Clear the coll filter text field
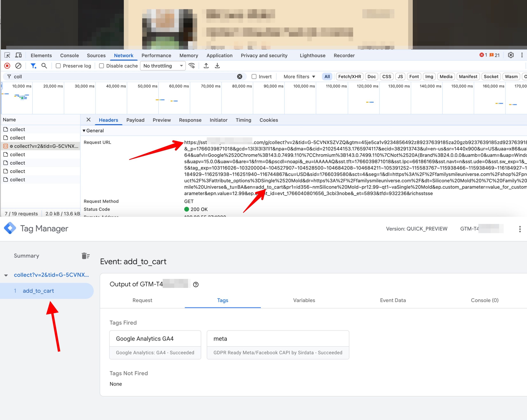 point(240,77)
